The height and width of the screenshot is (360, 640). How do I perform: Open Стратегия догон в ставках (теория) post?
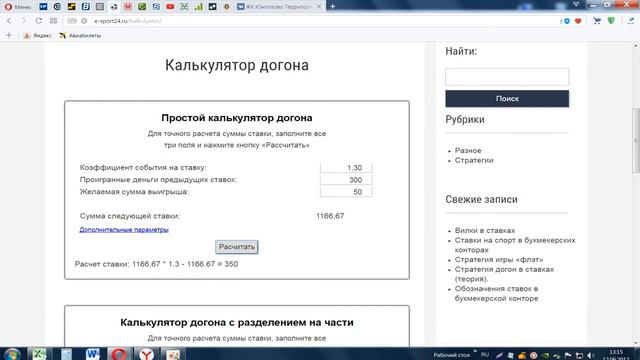pyautogui.click(x=504, y=274)
